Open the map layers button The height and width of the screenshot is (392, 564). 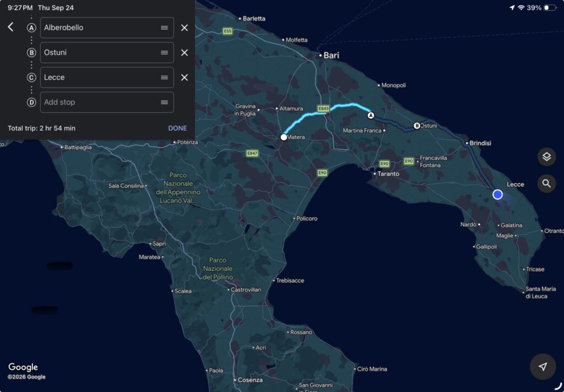pyautogui.click(x=546, y=157)
